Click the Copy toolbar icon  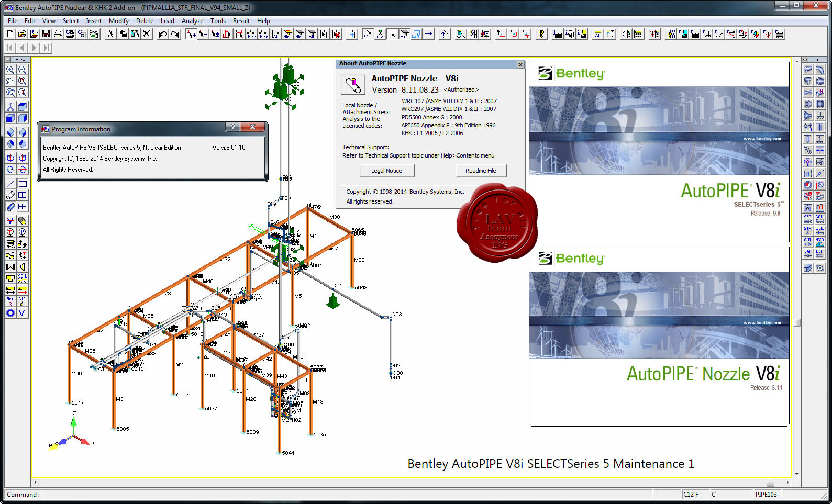(x=123, y=34)
